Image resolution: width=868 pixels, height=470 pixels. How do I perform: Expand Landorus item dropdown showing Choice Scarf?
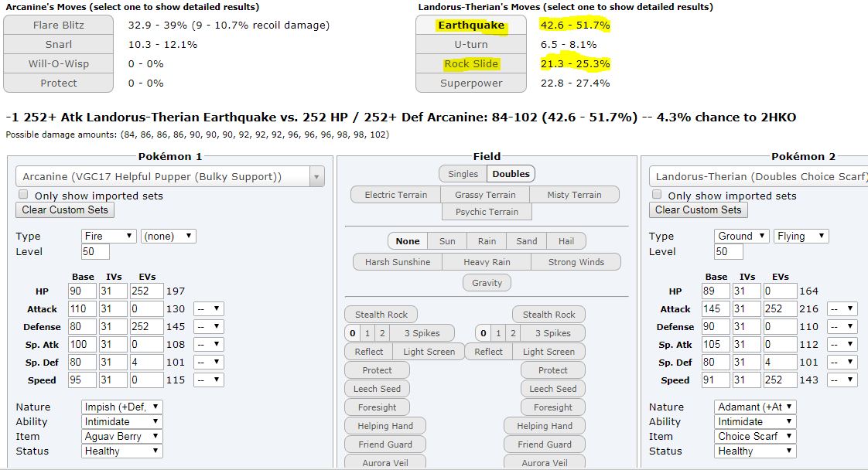[x=754, y=436]
